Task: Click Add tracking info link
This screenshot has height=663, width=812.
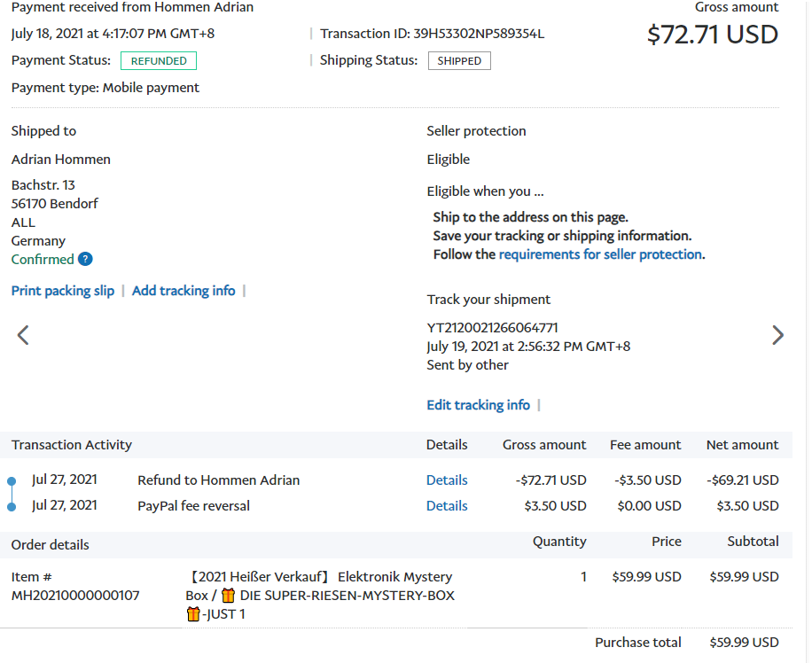Action: 183,291
